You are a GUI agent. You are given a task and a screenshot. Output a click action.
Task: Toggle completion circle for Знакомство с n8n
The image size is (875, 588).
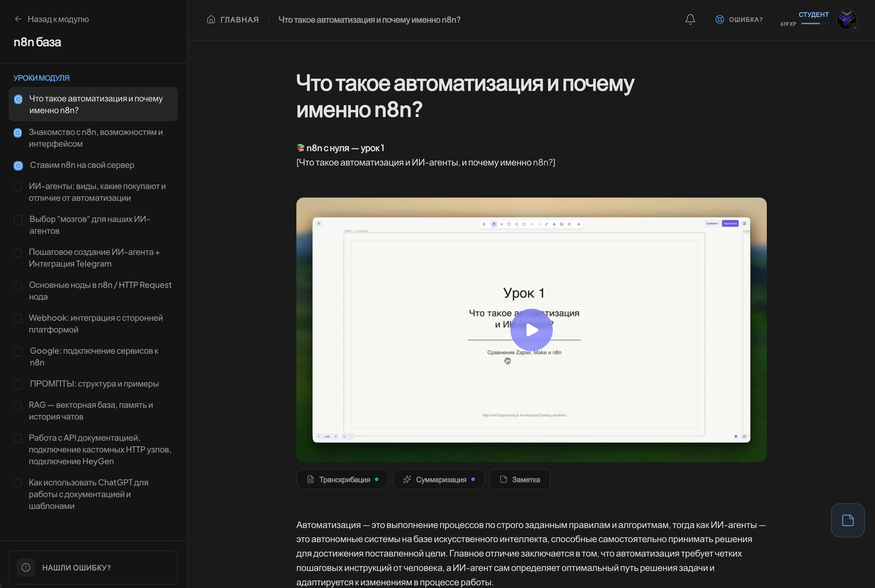(18, 133)
